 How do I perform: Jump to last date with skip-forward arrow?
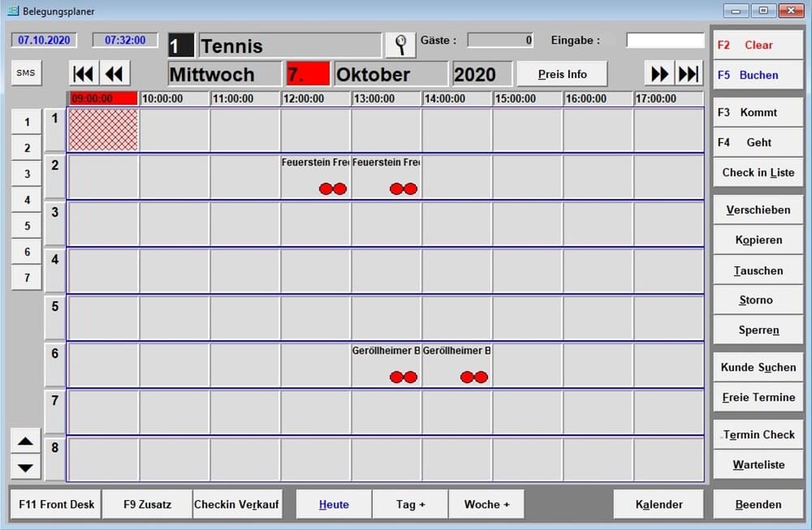tap(689, 74)
